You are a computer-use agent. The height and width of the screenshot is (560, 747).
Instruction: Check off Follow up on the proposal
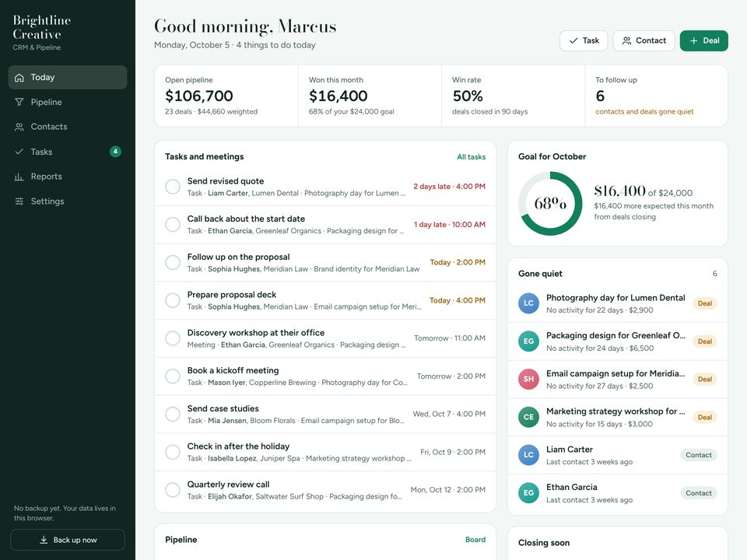[x=173, y=262]
